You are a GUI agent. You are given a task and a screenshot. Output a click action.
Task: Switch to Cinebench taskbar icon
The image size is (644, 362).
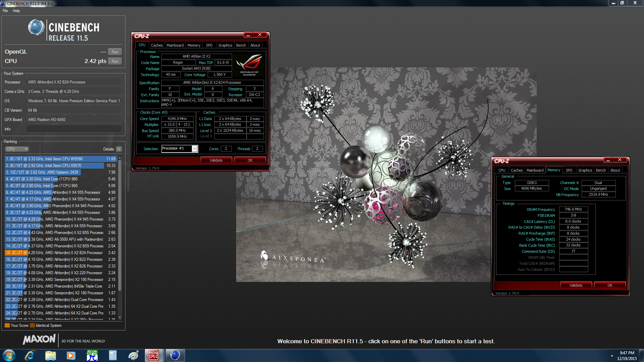[x=175, y=355]
